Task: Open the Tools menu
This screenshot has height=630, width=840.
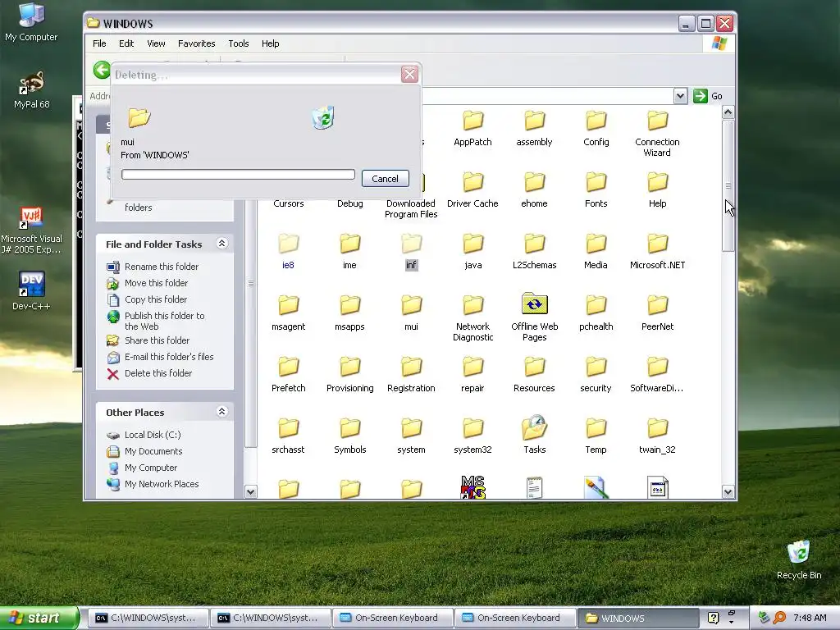Action: tap(239, 43)
